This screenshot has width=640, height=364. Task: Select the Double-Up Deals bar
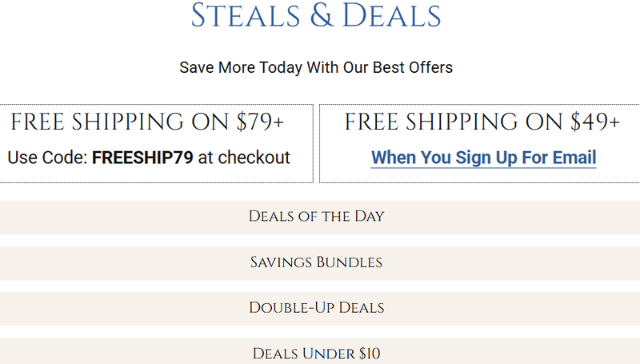click(x=317, y=307)
